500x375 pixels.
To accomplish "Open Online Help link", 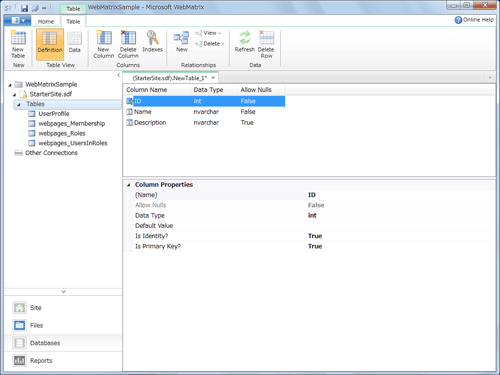I will 474,20.
